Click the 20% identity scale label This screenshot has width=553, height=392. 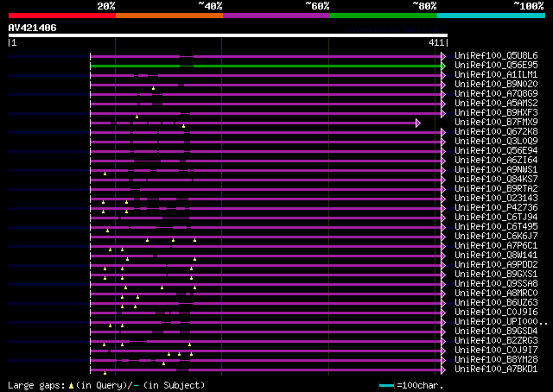[106, 6]
